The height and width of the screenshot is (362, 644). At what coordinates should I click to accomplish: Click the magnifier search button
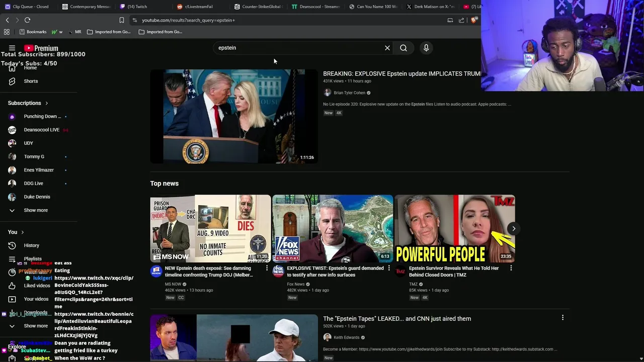click(404, 48)
